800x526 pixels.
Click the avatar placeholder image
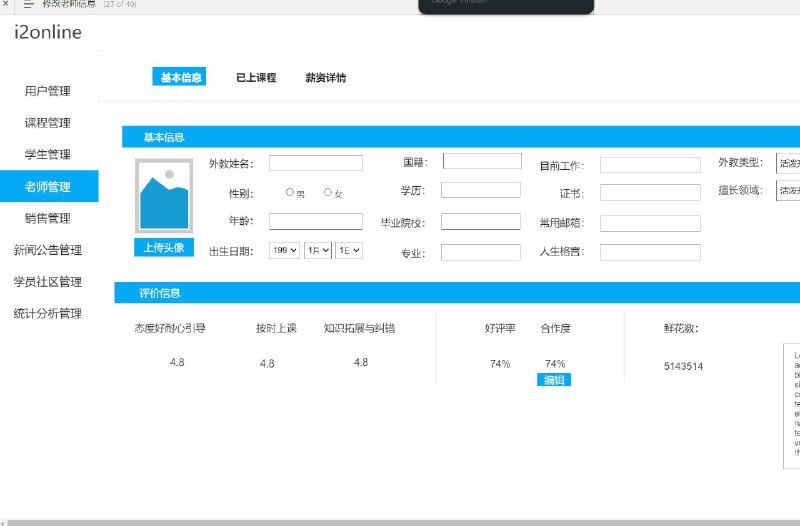164,196
